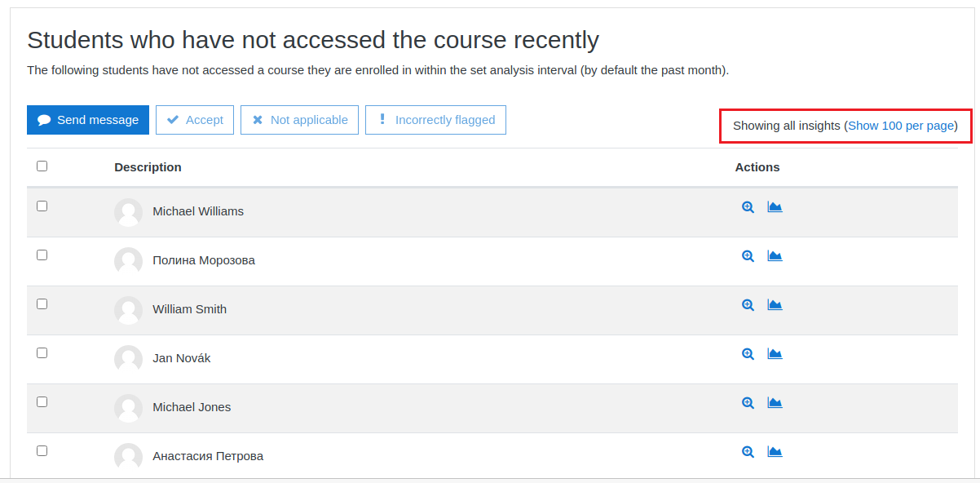View prediction details for Jan Novák
Image resolution: width=980 pixels, height=483 pixels.
click(748, 354)
